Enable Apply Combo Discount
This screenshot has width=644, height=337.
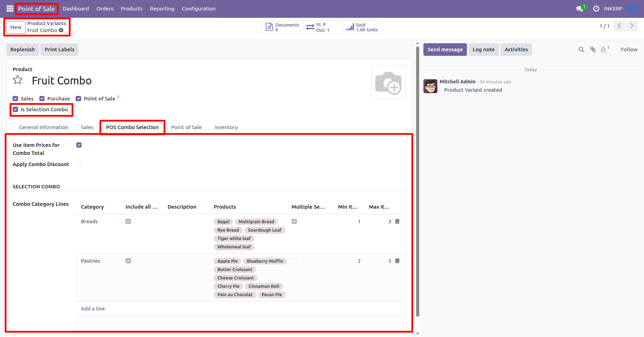(x=79, y=164)
